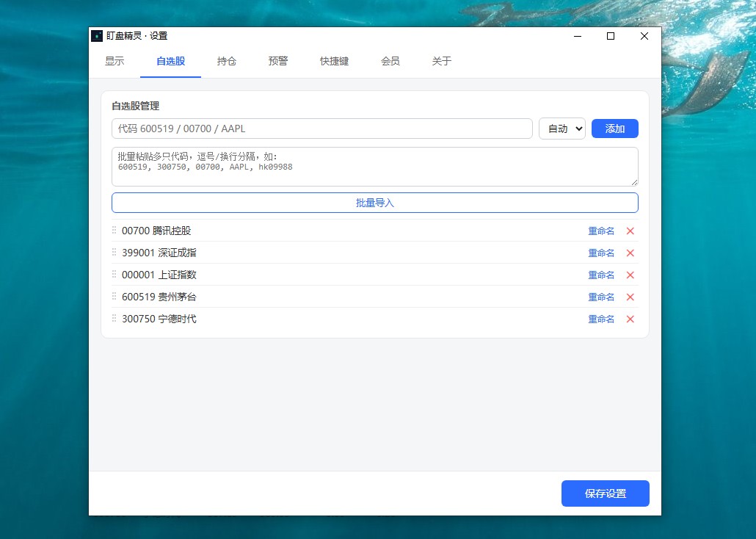The width and height of the screenshot is (756, 539).
Task: Go to the 预警 tab
Action: (x=278, y=61)
